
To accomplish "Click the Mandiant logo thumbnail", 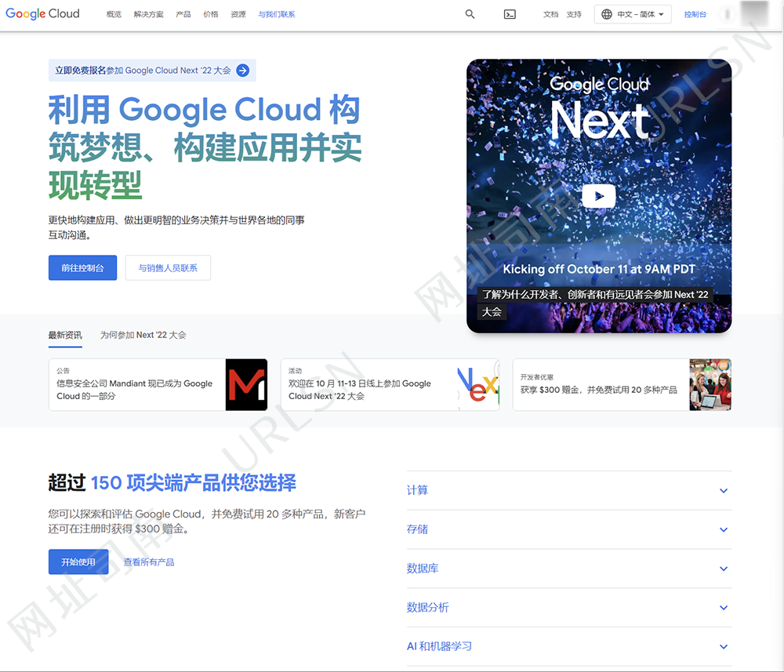I will (x=246, y=384).
